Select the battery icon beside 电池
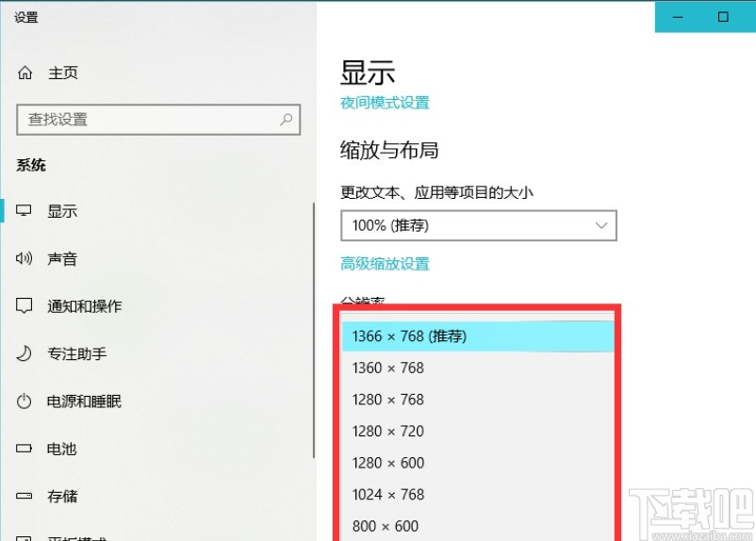 (x=24, y=449)
